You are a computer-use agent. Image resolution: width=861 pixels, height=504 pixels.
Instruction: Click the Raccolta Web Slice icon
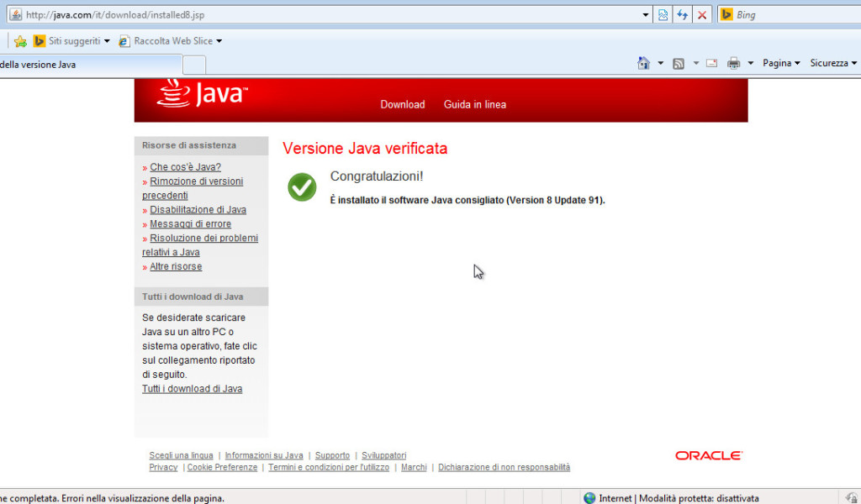click(124, 41)
